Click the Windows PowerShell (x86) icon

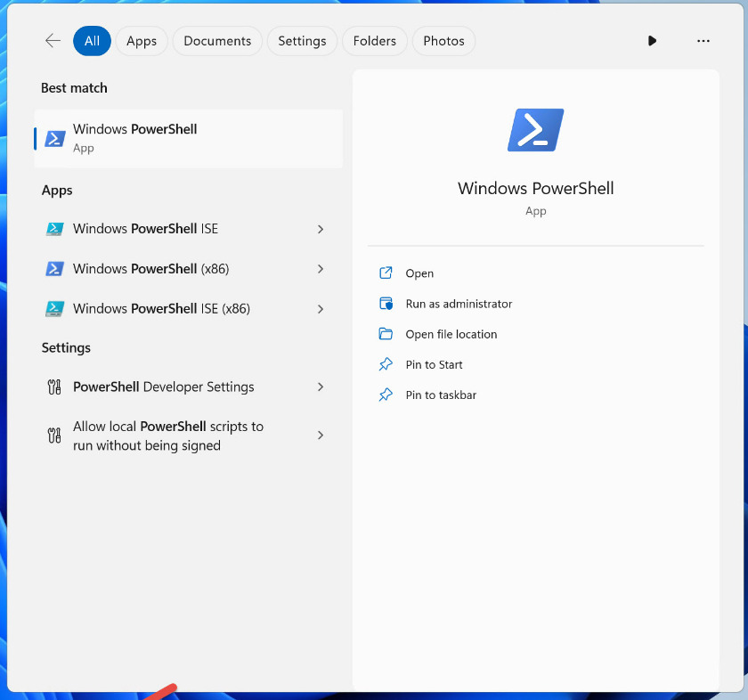(x=55, y=269)
